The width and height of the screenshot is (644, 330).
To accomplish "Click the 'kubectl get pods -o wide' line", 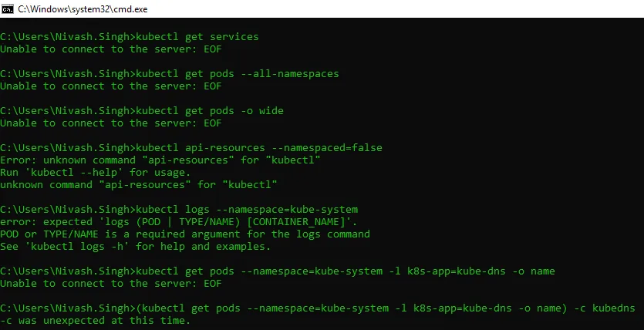I will click(142, 111).
